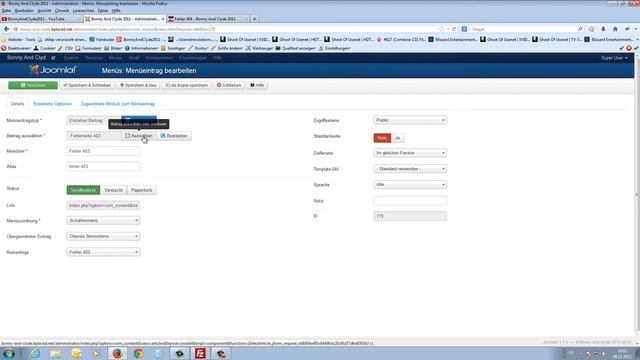Image resolution: width=640 pixels, height=360 pixels.
Task: Set status to Papierkorb
Action: [x=141, y=190]
